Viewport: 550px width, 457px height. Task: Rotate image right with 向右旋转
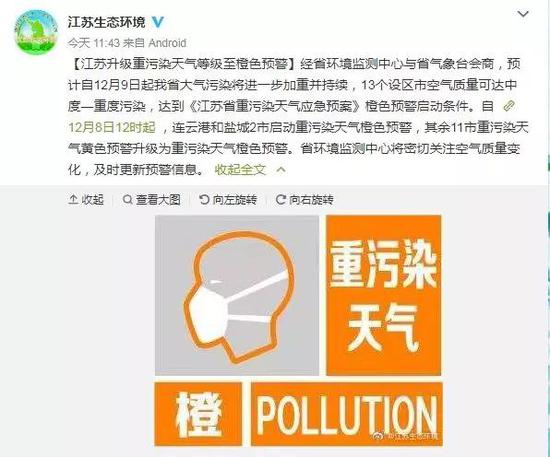click(x=304, y=200)
